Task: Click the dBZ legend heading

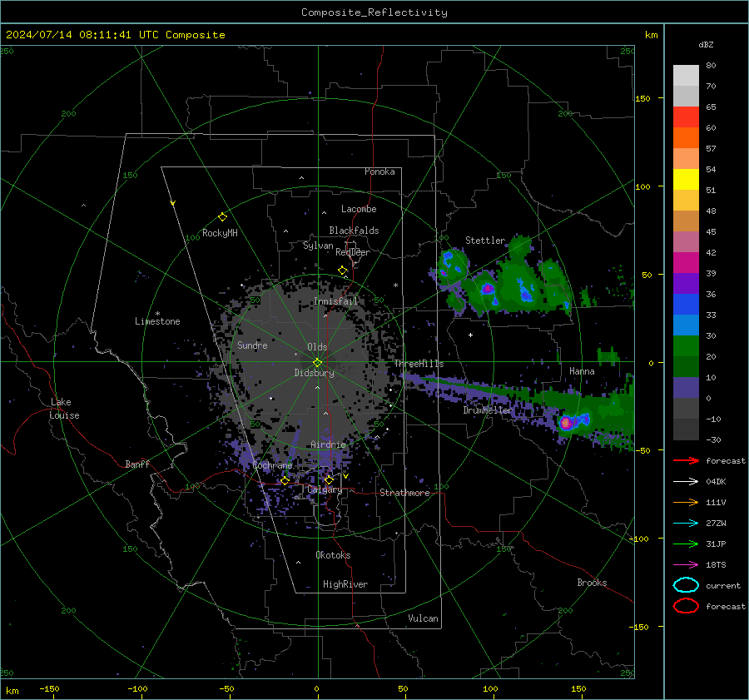Action: (706, 44)
